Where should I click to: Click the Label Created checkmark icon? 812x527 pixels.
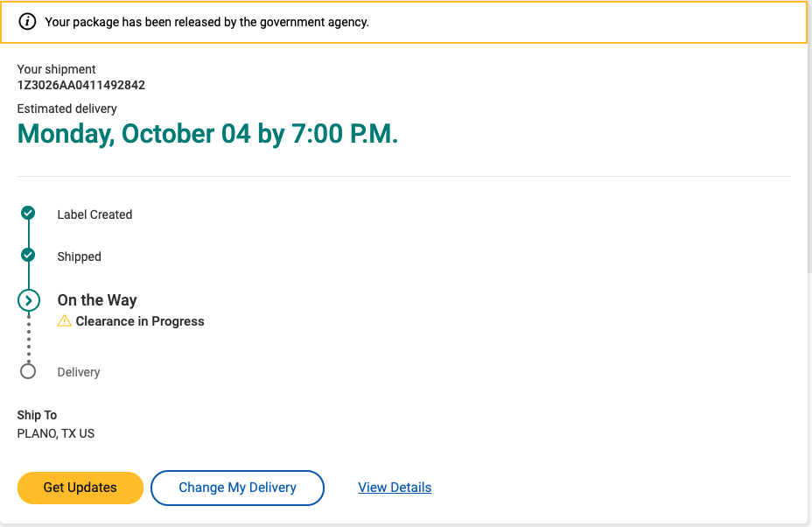click(x=28, y=213)
